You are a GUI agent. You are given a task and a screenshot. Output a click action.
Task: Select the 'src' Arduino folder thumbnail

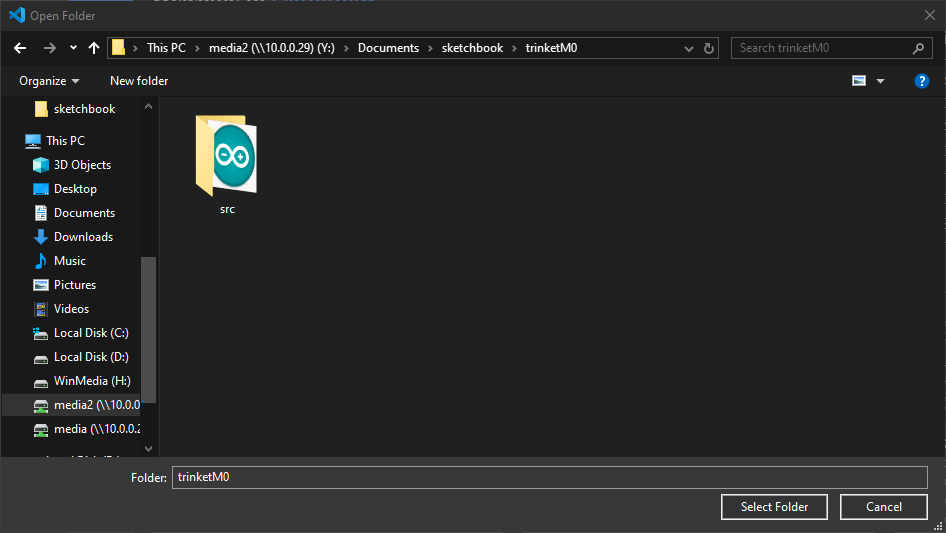(x=227, y=155)
